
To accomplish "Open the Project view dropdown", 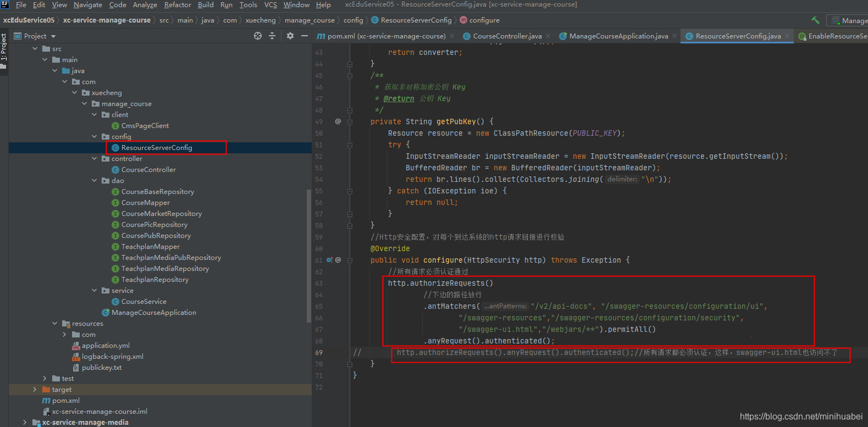I will click(x=53, y=36).
